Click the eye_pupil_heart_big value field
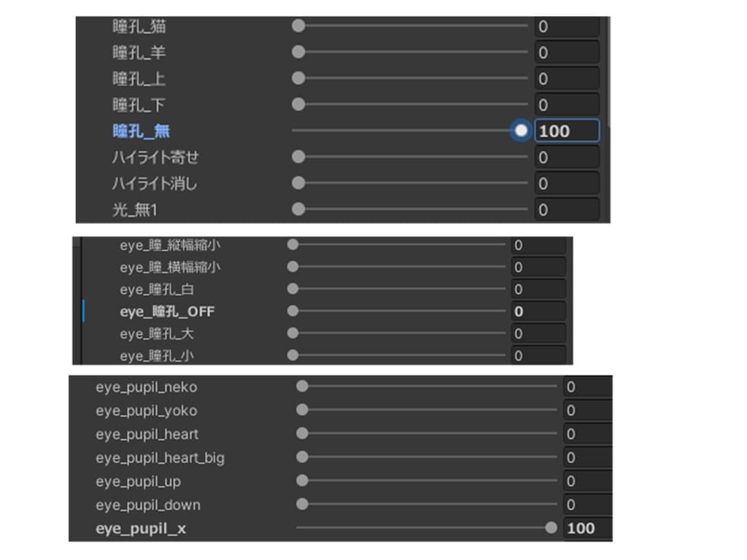The height and width of the screenshot is (560, 747). coord(587,458)
